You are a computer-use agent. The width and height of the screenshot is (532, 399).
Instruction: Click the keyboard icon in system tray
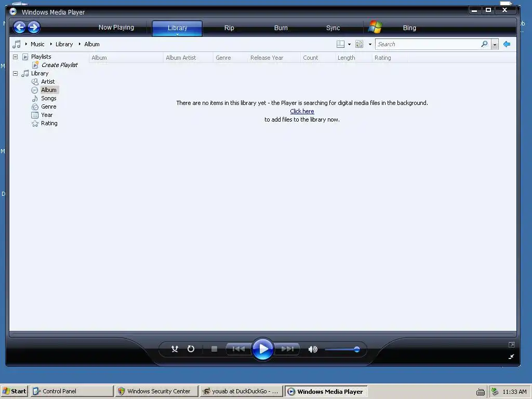[x=481, y=392]
